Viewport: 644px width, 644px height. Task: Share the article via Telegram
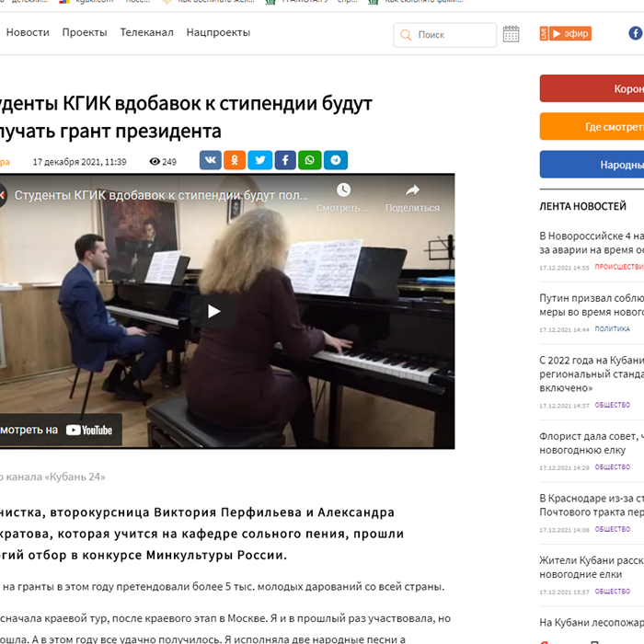pyautogui.click(x=336, y=160)
